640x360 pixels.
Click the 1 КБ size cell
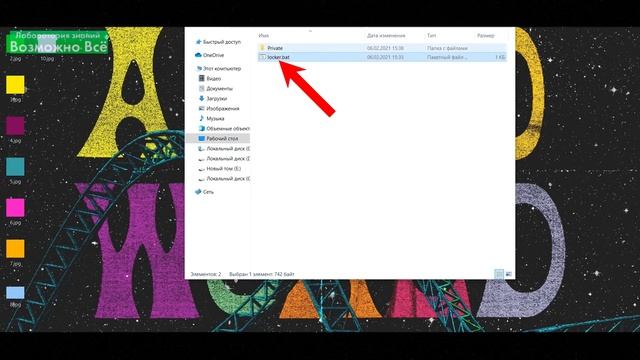coord(500,58)
